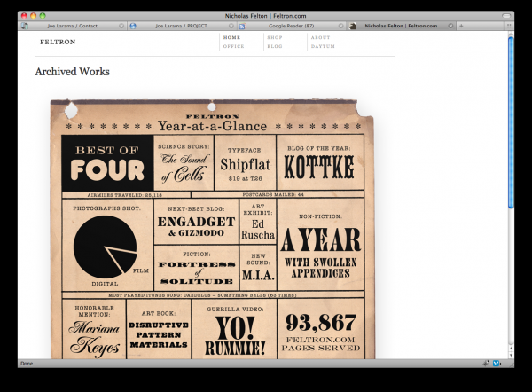Click the FELTRON site logo text
Viewport: 532px width, 392px height.
pos(58,42)
